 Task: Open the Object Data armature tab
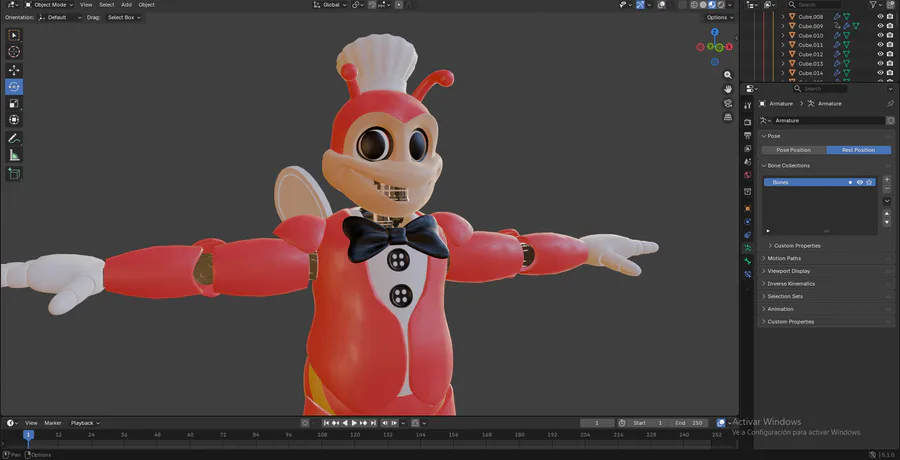[747, 248]
